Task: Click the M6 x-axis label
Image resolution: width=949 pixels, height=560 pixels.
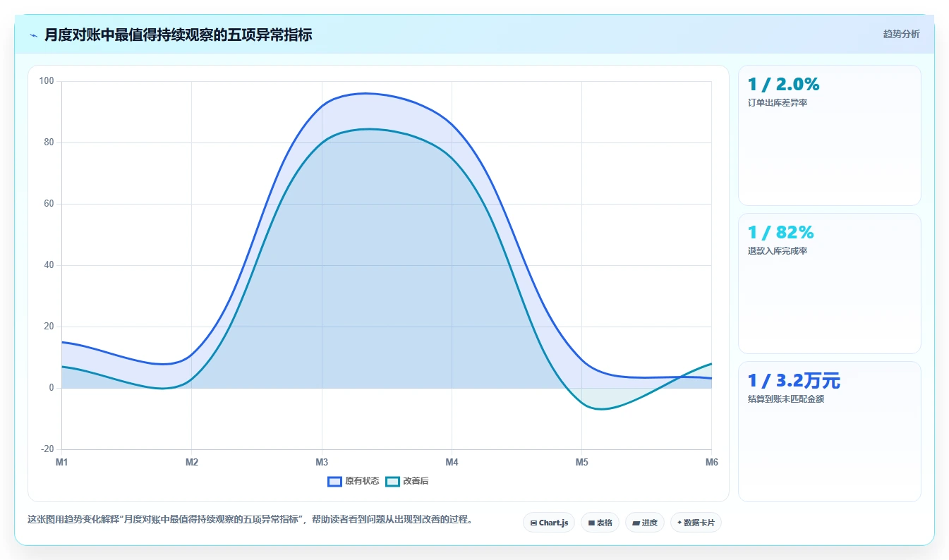Action: pos(711,463)
